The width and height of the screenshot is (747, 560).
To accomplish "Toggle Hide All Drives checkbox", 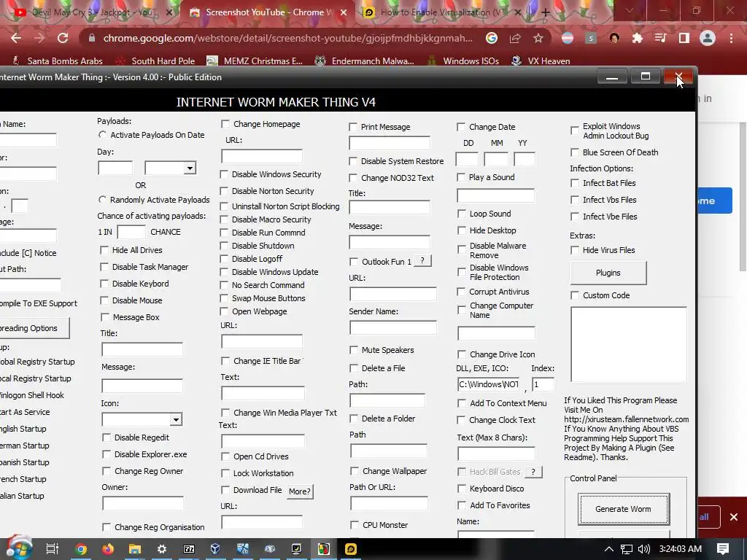I will [x=104, y=250].
